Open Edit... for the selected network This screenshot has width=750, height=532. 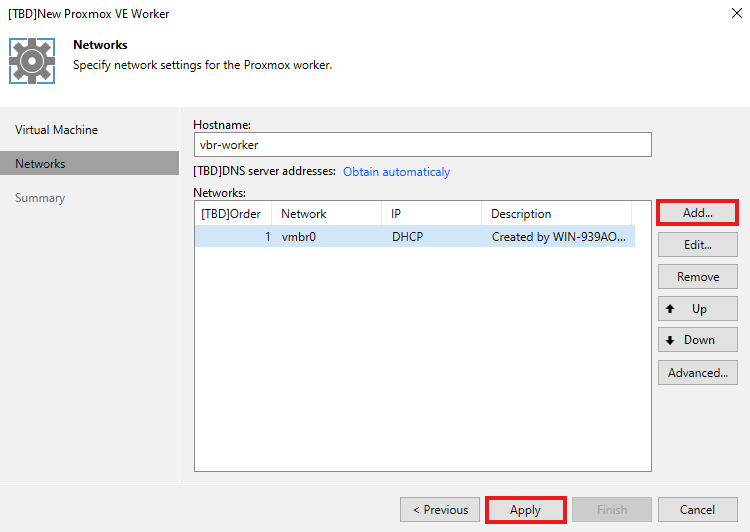(x=697, y=245)
